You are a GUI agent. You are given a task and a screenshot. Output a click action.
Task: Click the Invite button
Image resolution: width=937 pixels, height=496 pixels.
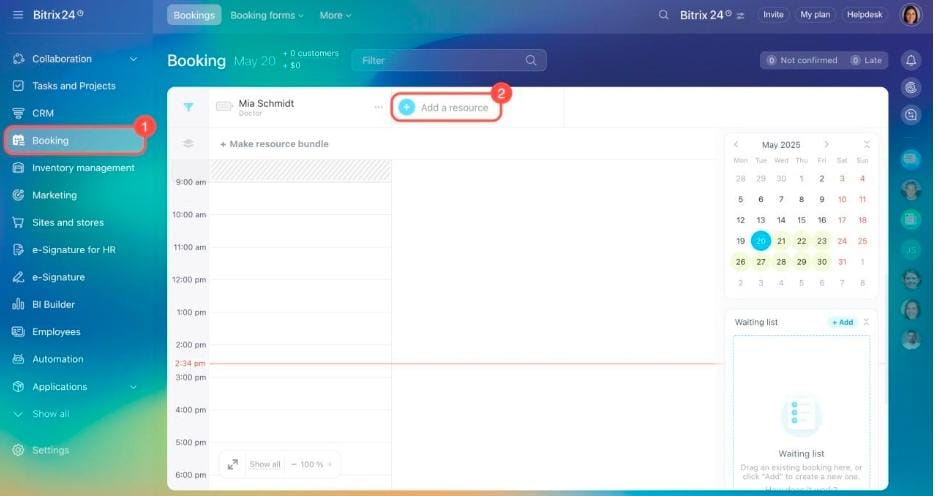773,15
